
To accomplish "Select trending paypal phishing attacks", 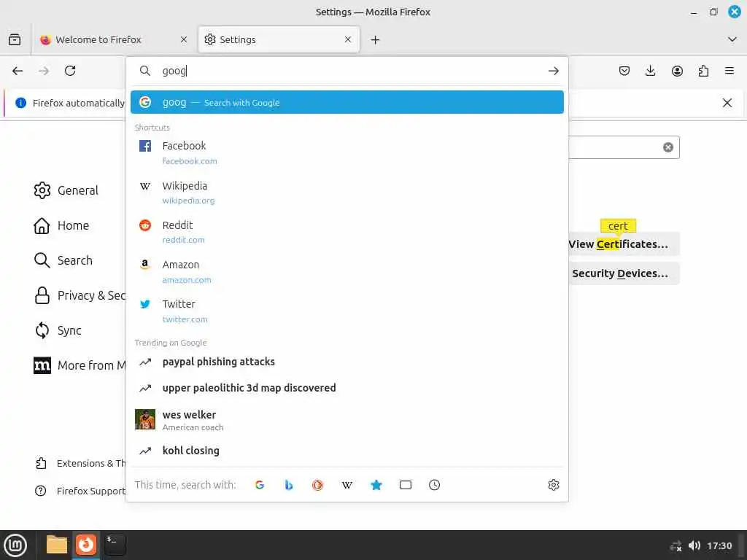I will coord(347,362).
